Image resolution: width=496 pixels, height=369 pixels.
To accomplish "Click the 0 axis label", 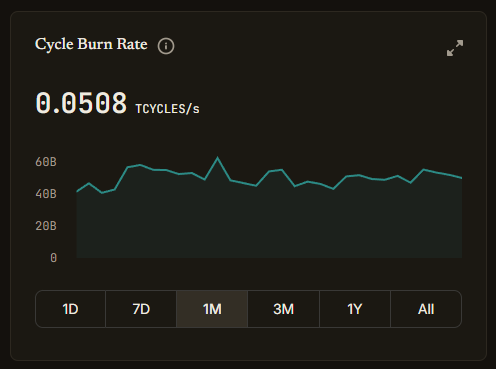I will pyautogui.click(x=53, y=258).
